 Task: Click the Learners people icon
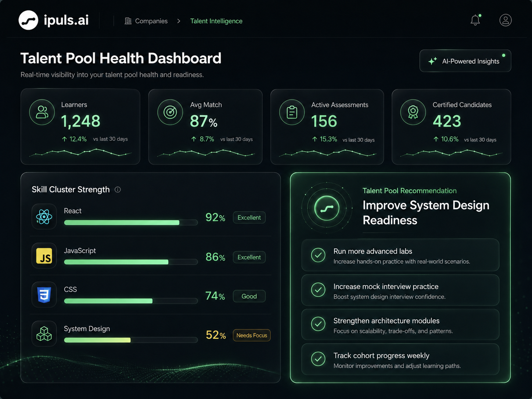42,112
